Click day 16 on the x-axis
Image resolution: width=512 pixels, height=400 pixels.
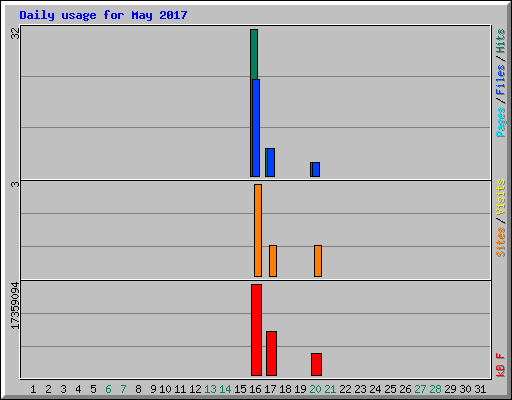[x=255, y=389]
